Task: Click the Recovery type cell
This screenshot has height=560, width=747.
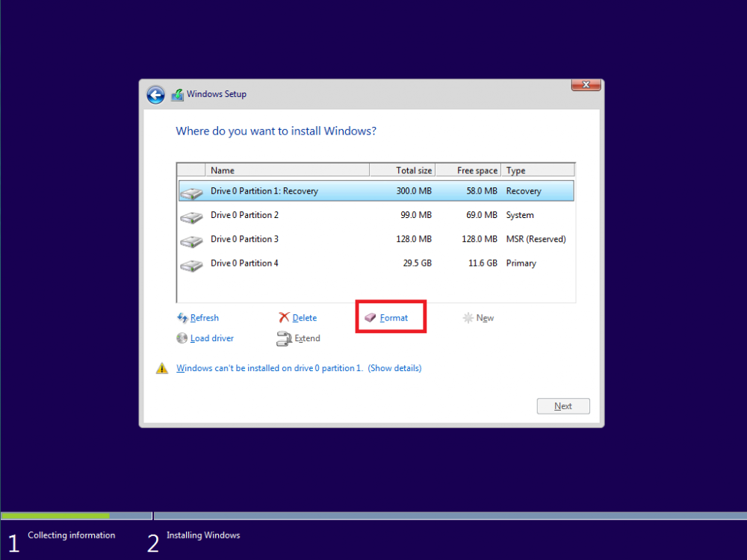Action: coord(524,191)
